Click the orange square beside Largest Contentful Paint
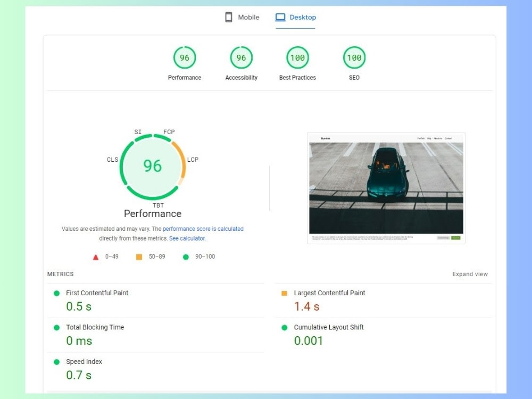532x399 pixels. click(x=284, y=293)
